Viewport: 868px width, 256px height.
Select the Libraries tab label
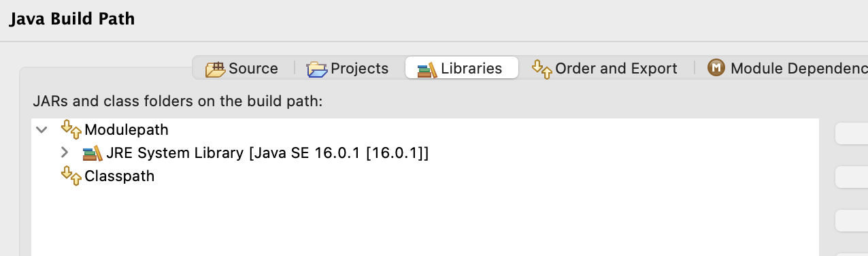(x=471, y=69)
